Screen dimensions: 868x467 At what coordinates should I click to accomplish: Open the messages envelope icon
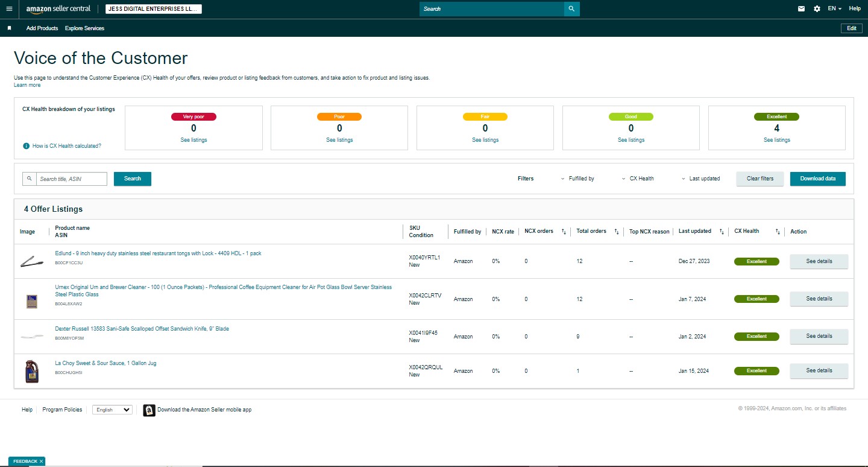(801, 8)
